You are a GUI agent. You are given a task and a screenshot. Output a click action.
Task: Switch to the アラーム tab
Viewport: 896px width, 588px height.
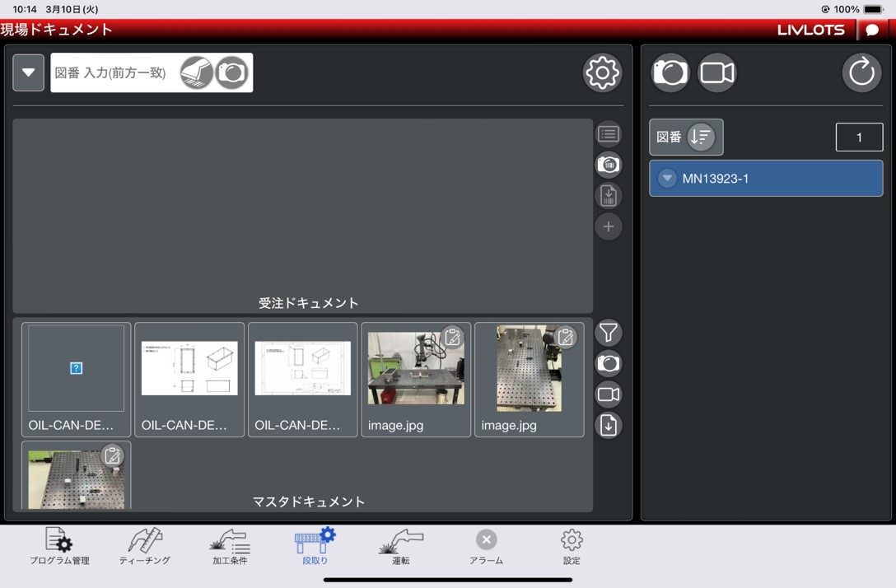pos(486,548)
